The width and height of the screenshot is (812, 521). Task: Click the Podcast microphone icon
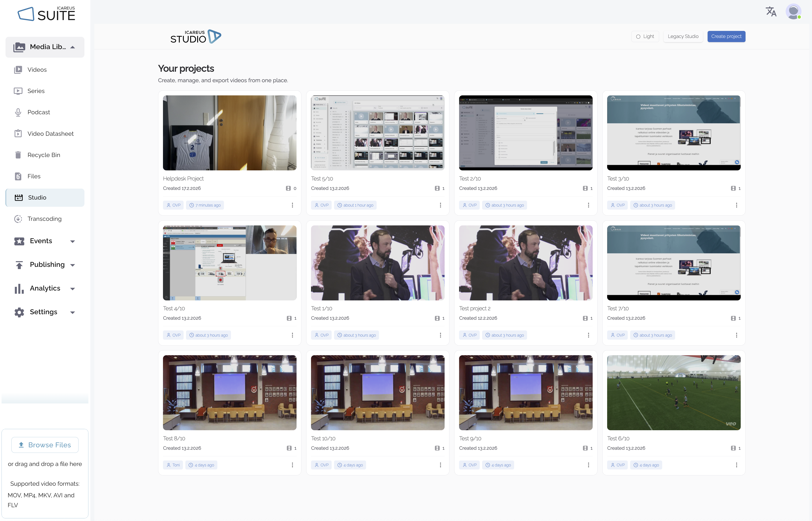click(18, 112)
